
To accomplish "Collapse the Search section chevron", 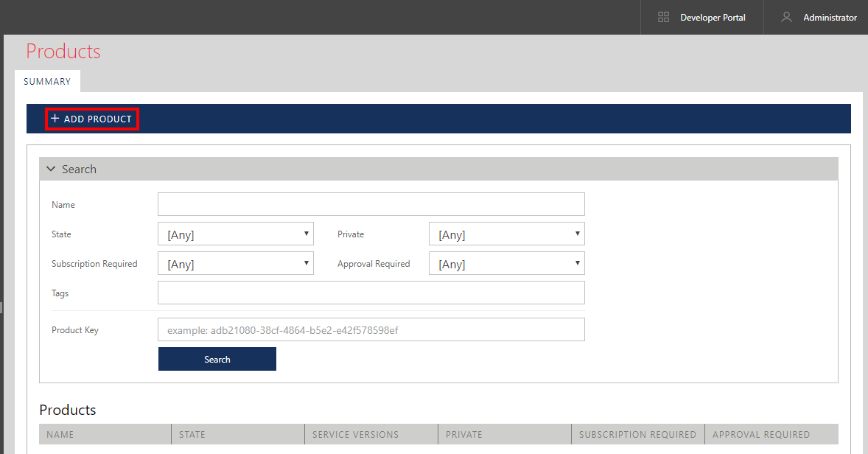I will coord(51,169).
